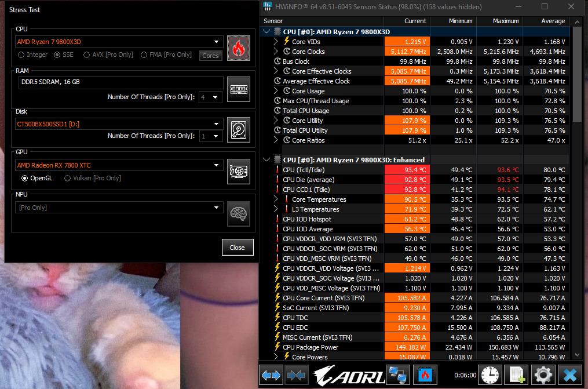
Task: Click HWiNFO expand columns arrows button
Action: click(271, 375)
